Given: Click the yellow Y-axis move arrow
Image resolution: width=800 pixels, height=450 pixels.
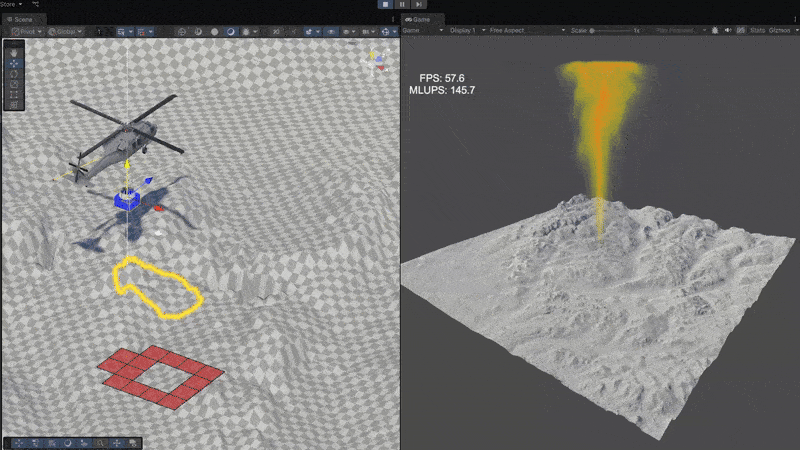Looking at the screenshot, I should [127, 165].
